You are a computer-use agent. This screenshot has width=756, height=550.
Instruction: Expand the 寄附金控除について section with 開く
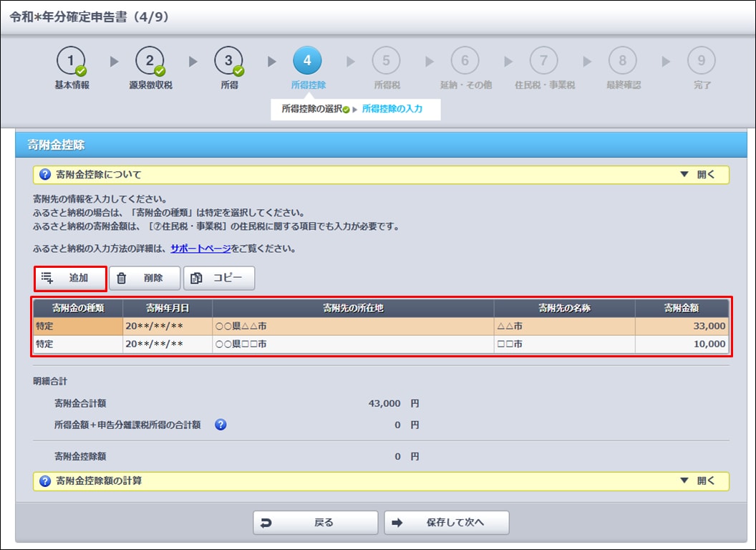point(698,175)
